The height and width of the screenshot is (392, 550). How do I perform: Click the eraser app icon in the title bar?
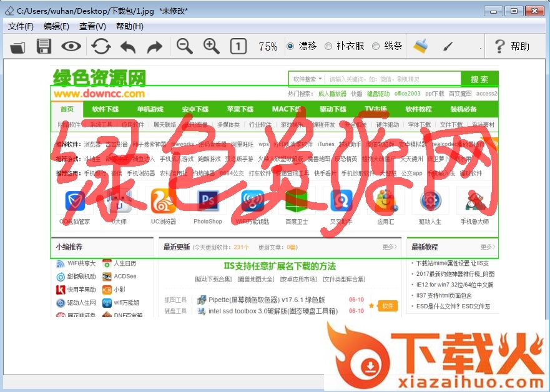9,11
